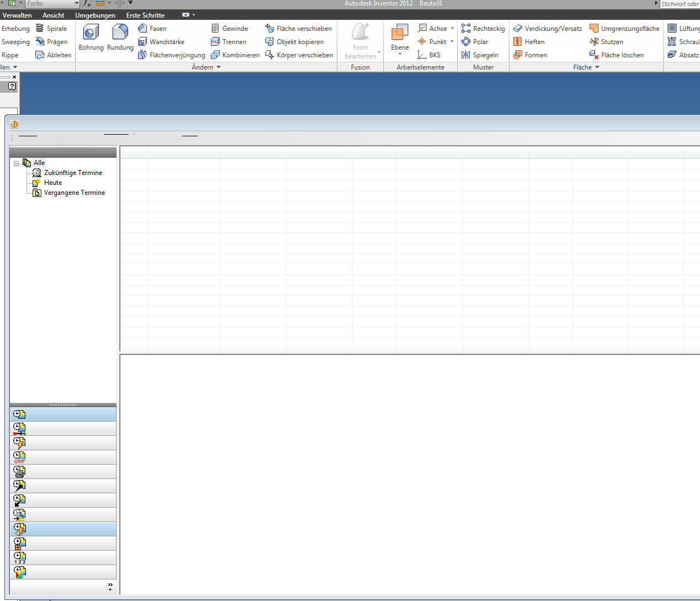This screenshot has height=601, width=700.
Task: Open the Farbe color dropdown
Action: [77, 3]
